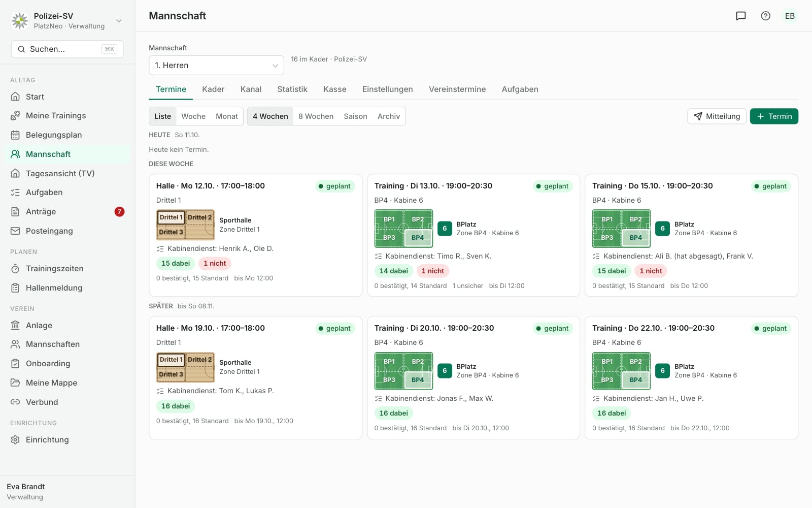This screenshot has height=508, width=812.
Task: Set range to 8 Wochen
Action: 316,116
